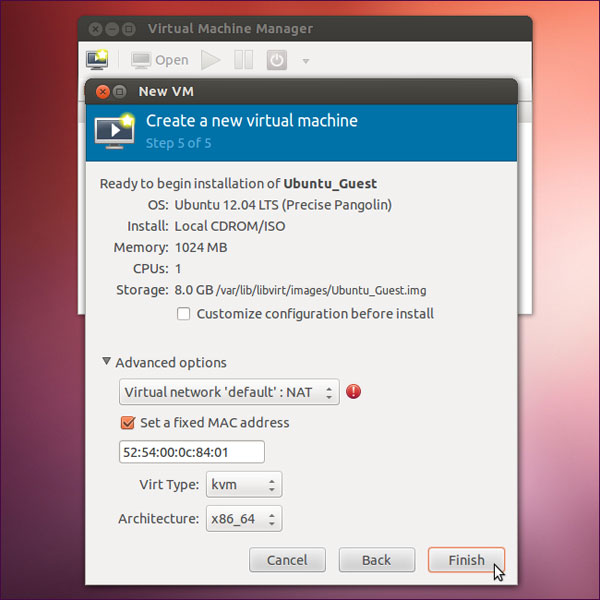The height and width of the screenshot is (600, 600).
Task: Click the red network warning icon
Action: pyautogui.click(x=353, y=391)
